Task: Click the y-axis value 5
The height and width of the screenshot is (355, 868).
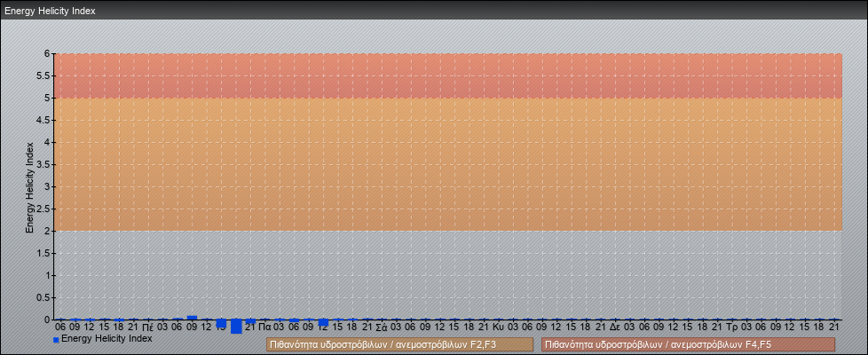Action: click(47, 98)
